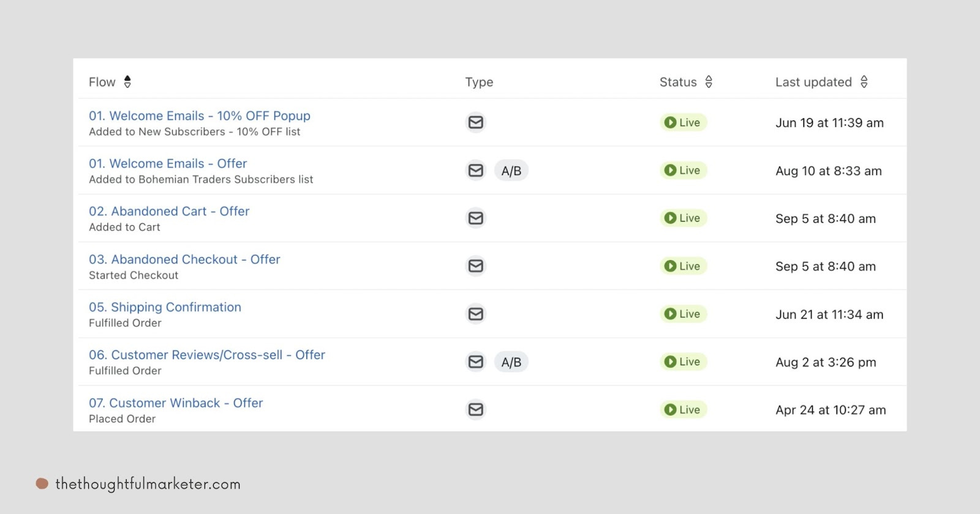Click 'Sep 5 at 8:40 am' in Abandoned Checkout row

[x=826, y=266]
